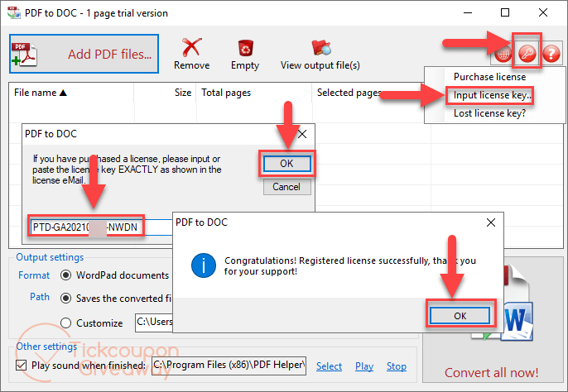Select Input license key menu entry
This screenshot has width=568, height=392.
pos(493,95)
